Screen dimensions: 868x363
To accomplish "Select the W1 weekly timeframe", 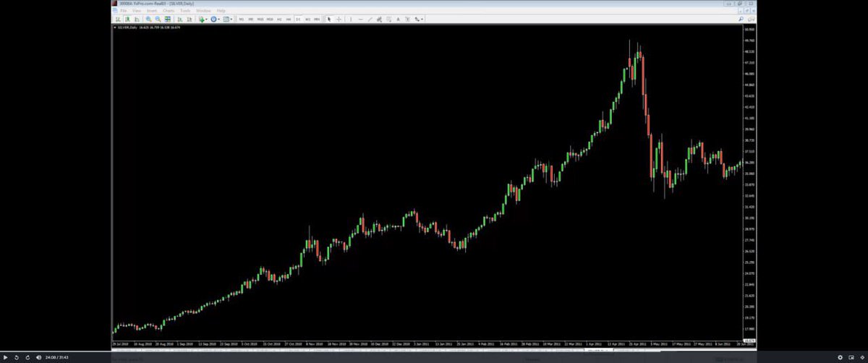I will 308,20.
